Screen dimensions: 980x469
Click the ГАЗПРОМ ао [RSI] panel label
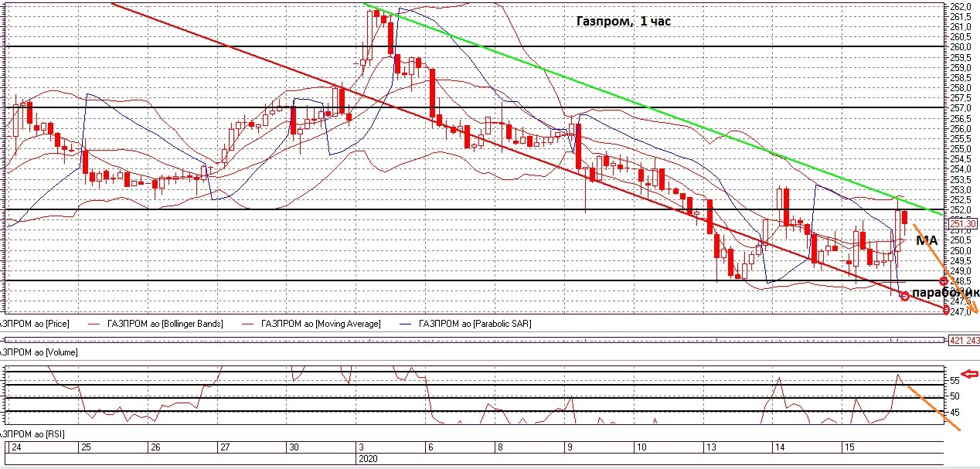coord(32,435)
